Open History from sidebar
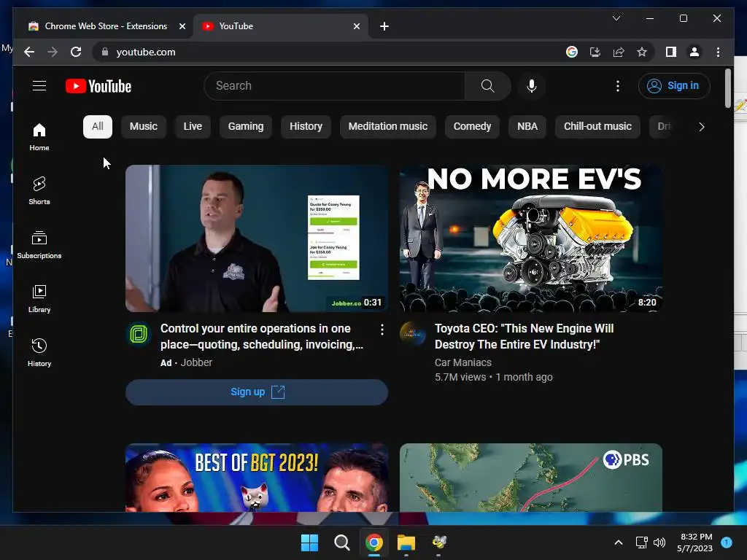This screenshot has height=560, width=747. (39, 352)
